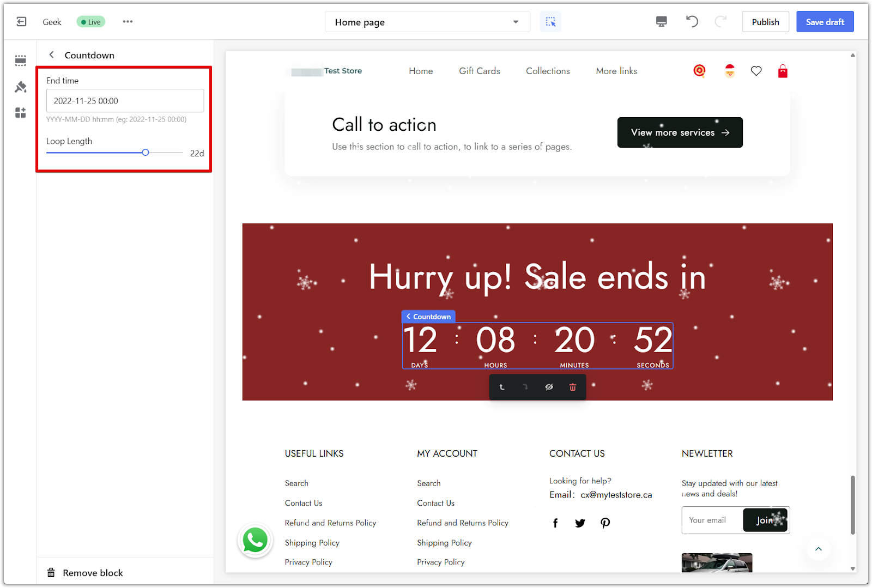Click the View more services button

[x=680, y=132]
